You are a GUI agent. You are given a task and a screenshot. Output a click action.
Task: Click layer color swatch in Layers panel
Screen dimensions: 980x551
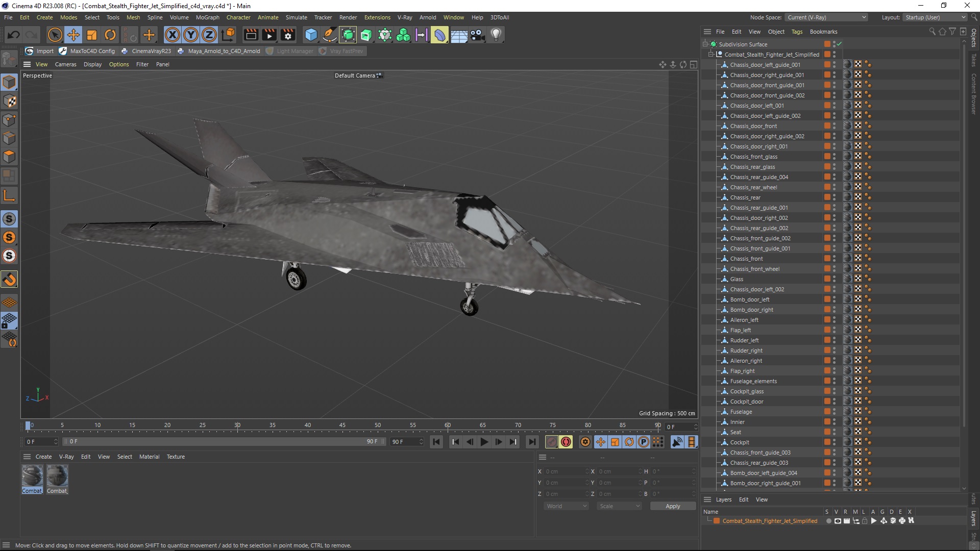tap(717, 521)
